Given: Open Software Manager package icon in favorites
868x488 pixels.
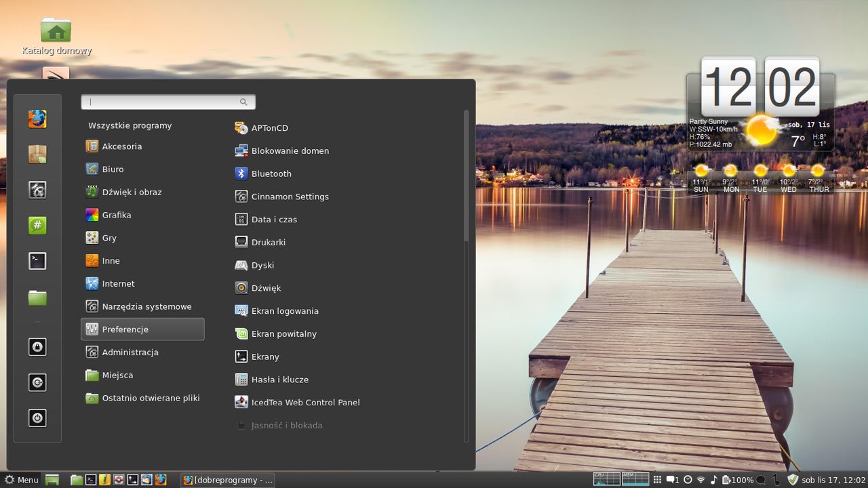Looking at the screenshot, I should [x=37, y=155].
